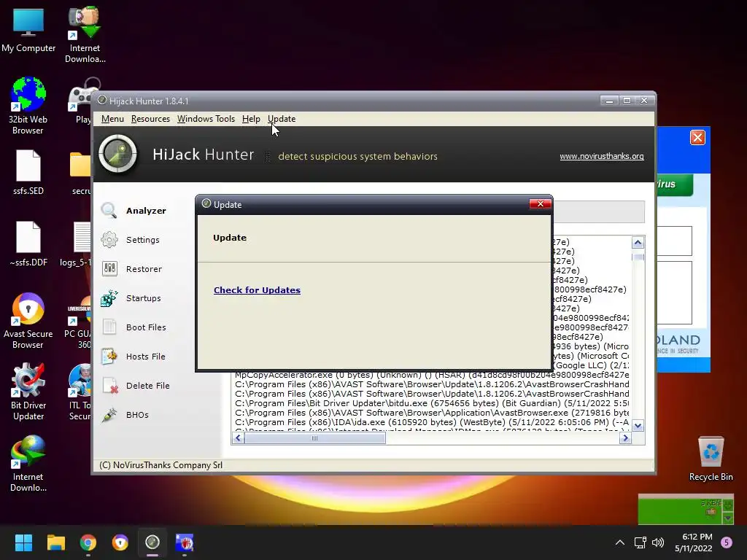The height and width of the screenshot is (560, 747).
Task: Open Avast Secure Browser taskbar icon
Action: coord(120,542)
